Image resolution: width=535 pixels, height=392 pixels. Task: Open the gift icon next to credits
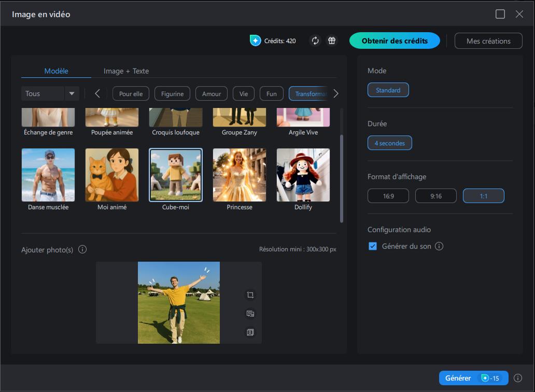(331, 40)
